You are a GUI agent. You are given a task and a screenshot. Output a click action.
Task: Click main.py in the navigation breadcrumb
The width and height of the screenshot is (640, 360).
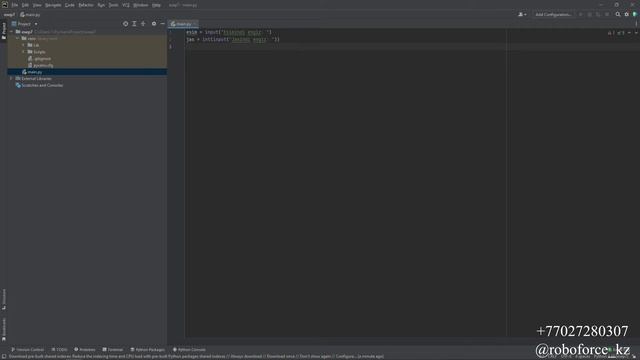click(x=31, y=15)
